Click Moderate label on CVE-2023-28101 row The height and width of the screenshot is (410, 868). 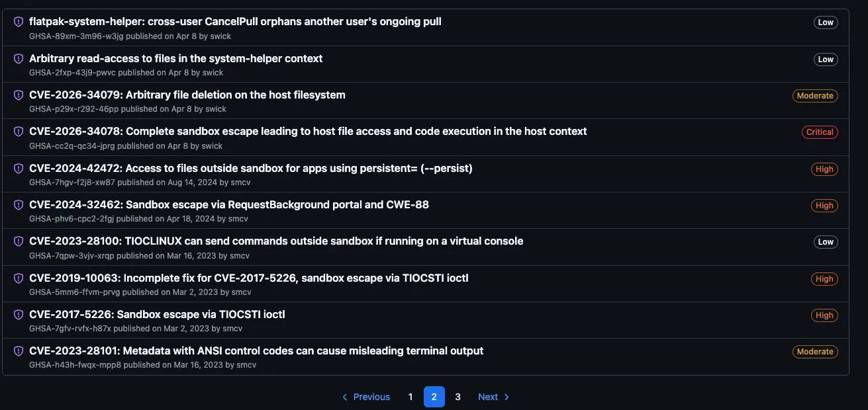tap(815, 352)
